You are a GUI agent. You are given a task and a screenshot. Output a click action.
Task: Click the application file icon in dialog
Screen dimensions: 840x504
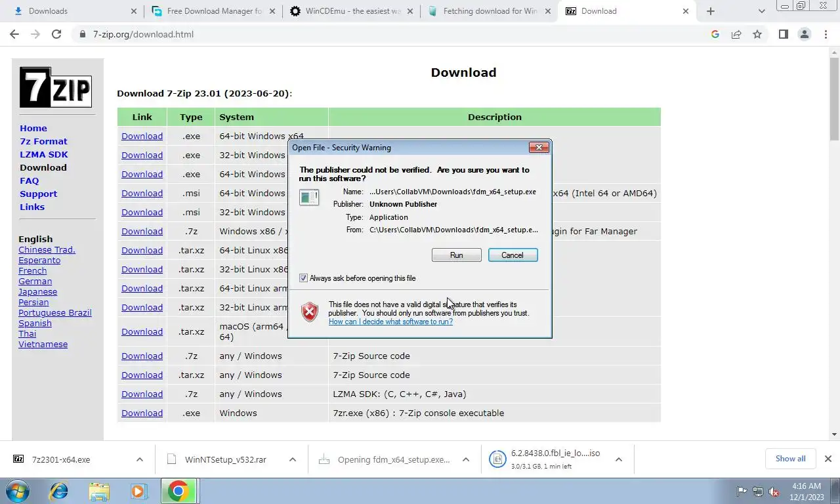[309, 197]
